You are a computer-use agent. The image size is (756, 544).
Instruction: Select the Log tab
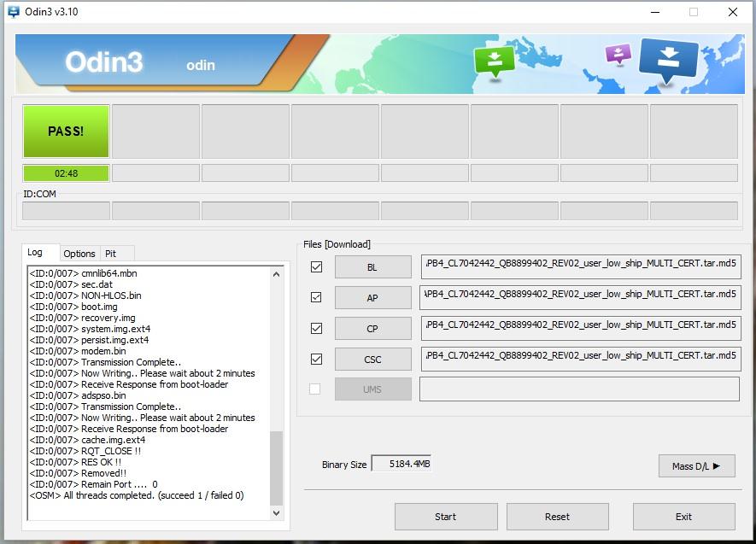click(35, 253)
